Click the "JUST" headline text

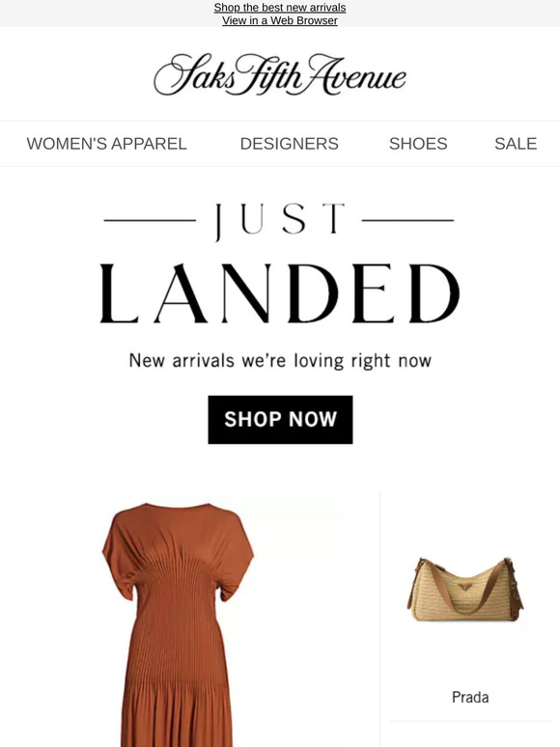coord(280,220)
